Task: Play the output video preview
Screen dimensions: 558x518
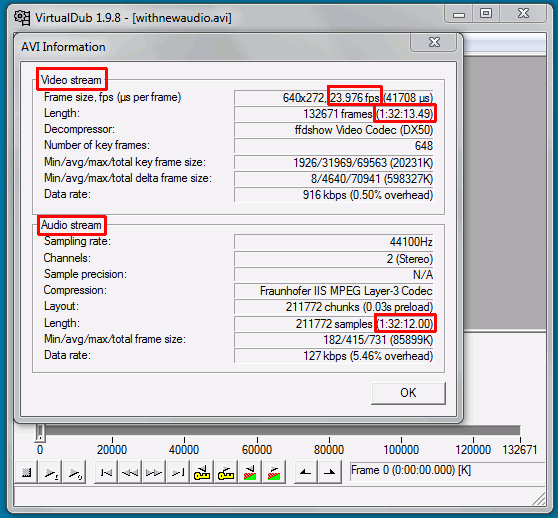Action: click(75, 472)
